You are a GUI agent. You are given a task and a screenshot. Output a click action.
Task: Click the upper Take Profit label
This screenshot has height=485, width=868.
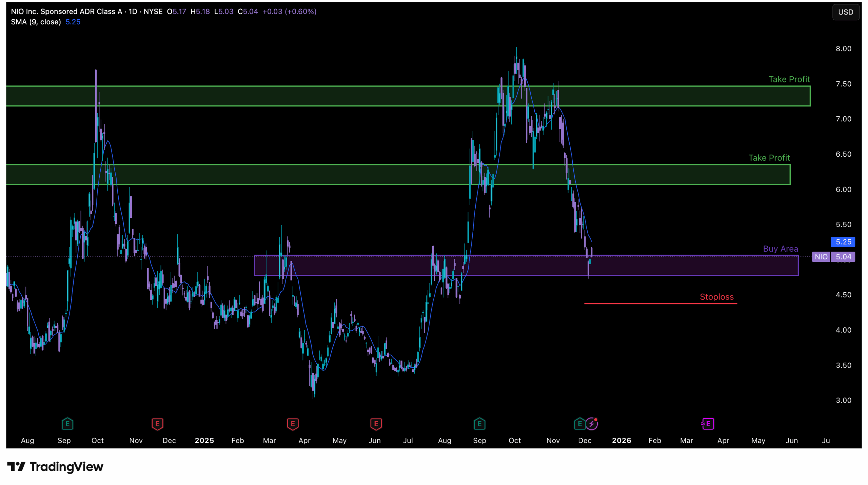789,79
